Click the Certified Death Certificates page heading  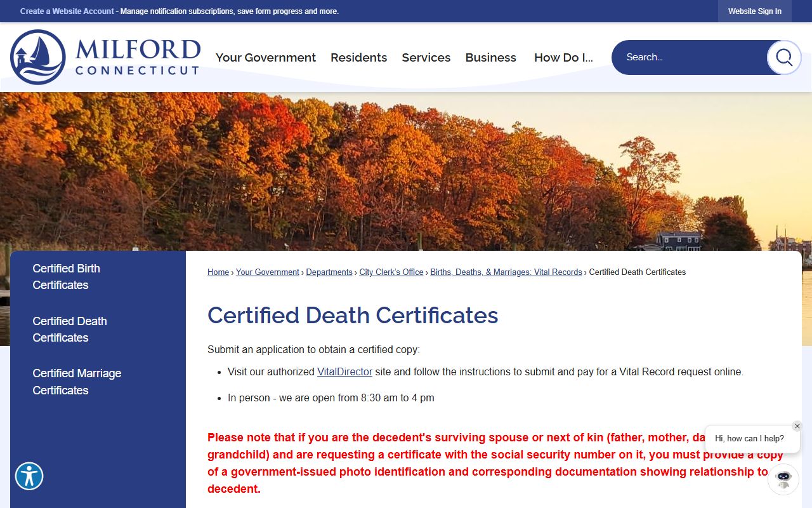(353, 316)
